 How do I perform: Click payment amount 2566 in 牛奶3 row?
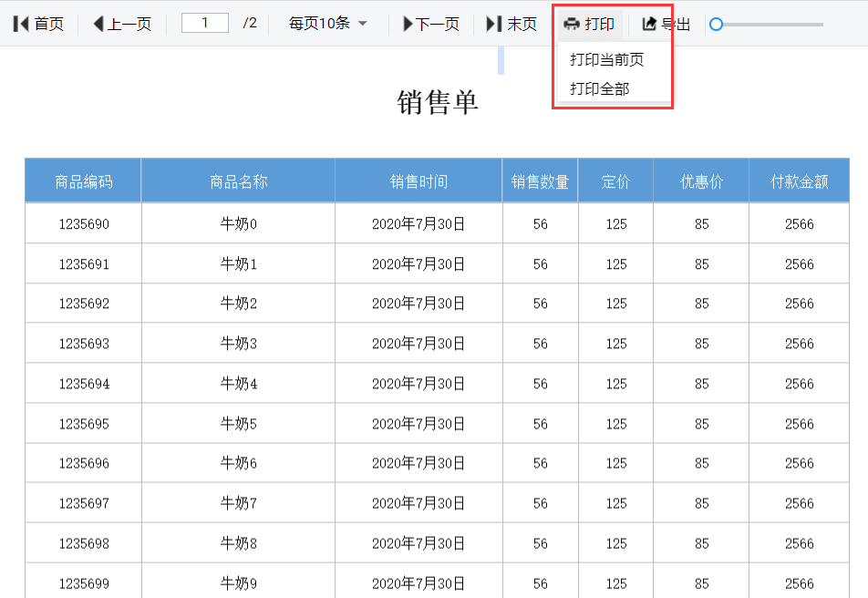tap(800, 344)
